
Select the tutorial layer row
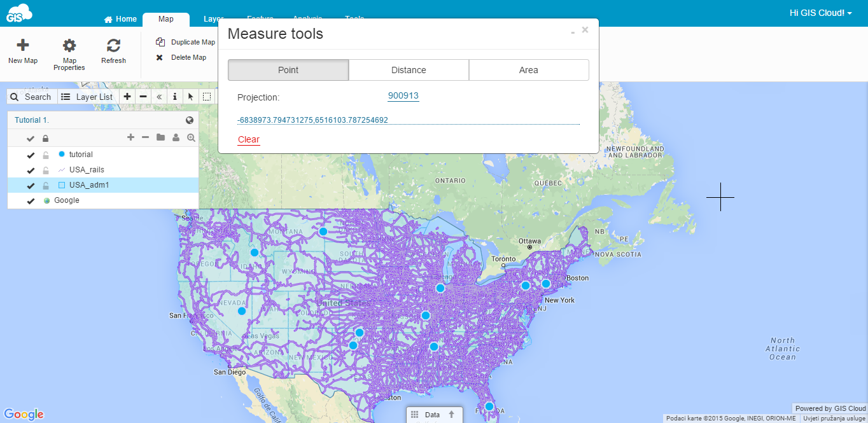click(x=103, y=155)
